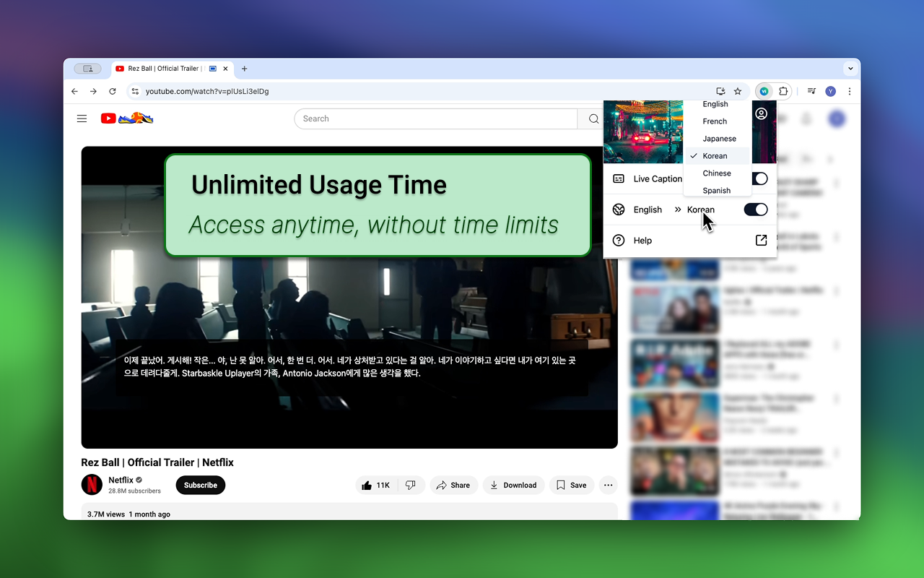The image size is (924, 578).
Task: Click the Rez Ball video player
Action: click(349, 298)
